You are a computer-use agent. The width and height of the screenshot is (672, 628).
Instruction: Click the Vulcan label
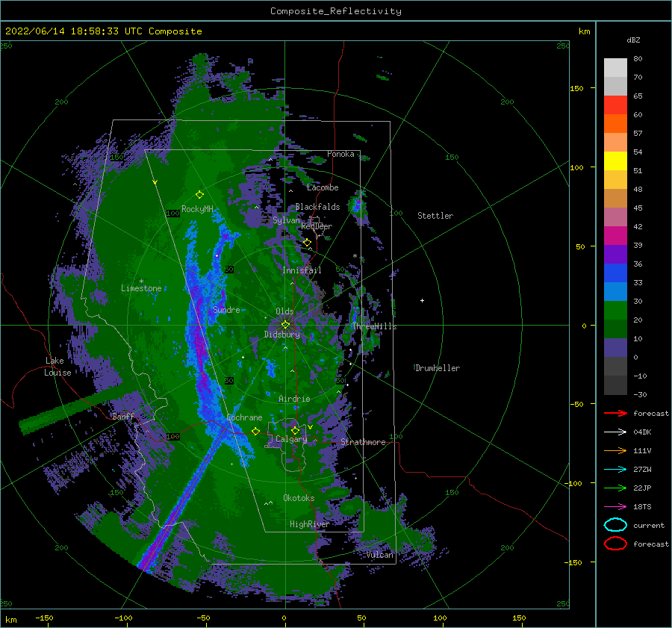pos(380,555)
